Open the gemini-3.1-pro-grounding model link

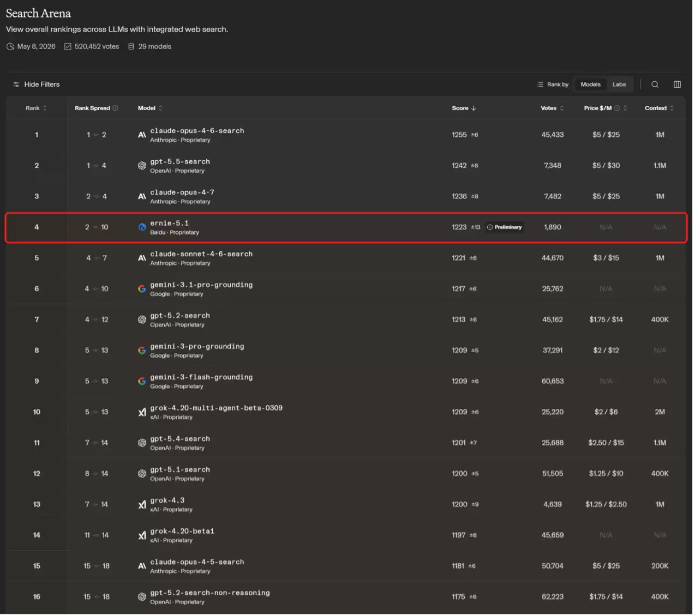(x=202, y=286)
